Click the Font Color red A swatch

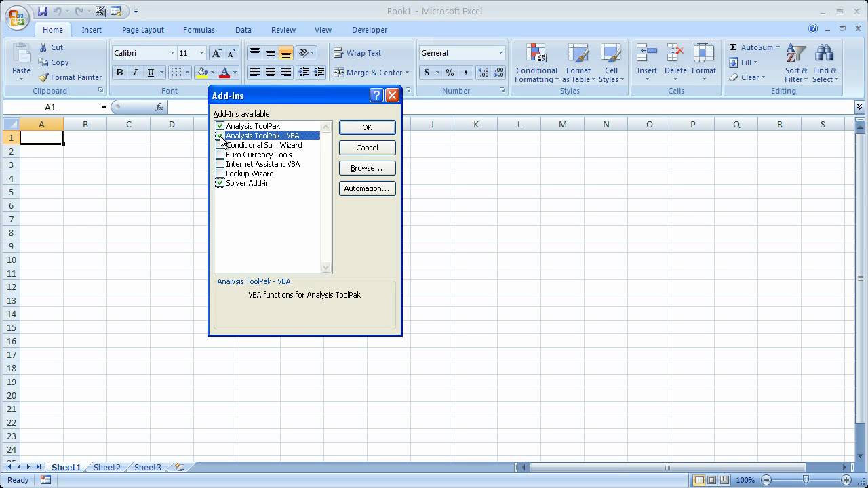click(x=224, y=73)
